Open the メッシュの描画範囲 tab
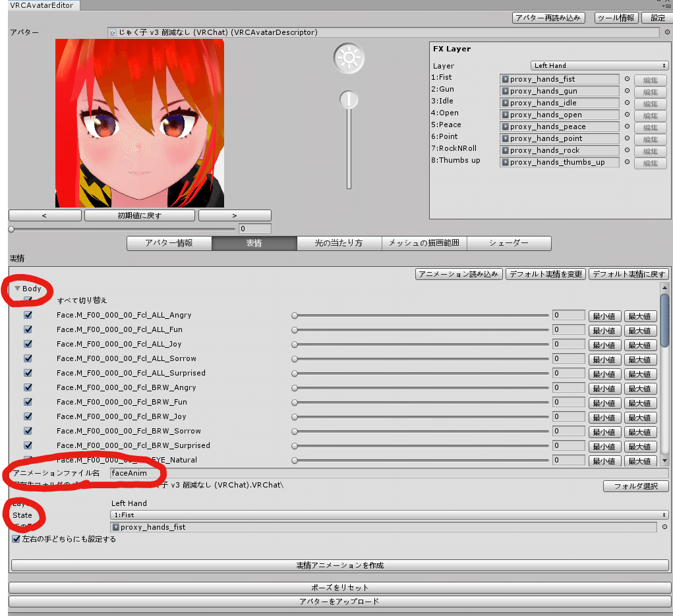The width and height of the screenshot is (673, 616). click(424, 243)
